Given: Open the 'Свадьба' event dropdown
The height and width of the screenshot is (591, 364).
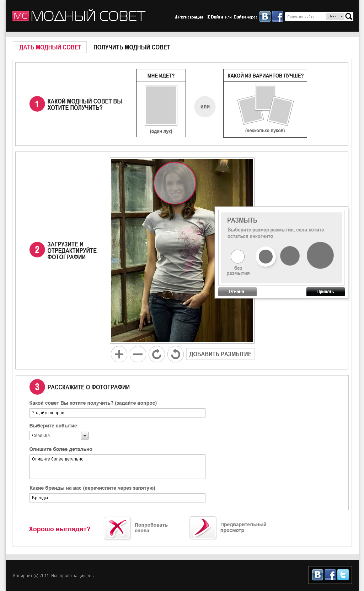Looking at the screenshot, I should (x=85, y=436).
